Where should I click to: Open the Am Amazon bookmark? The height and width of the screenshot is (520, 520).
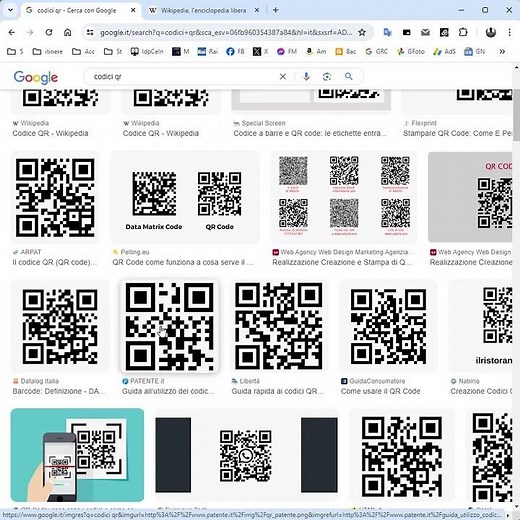(x=316, y=52)
